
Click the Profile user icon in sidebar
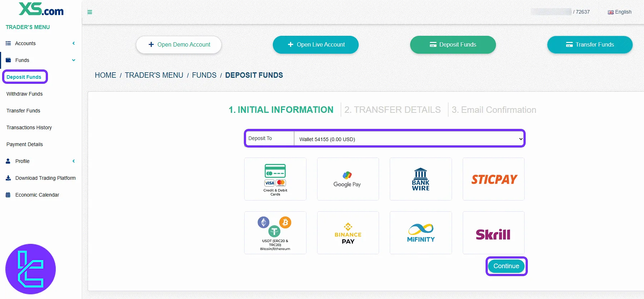click(x=8, y=161)
